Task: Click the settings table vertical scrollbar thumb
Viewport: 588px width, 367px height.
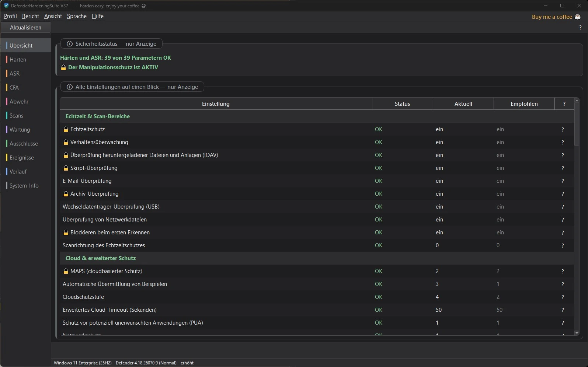Action: 577,124
